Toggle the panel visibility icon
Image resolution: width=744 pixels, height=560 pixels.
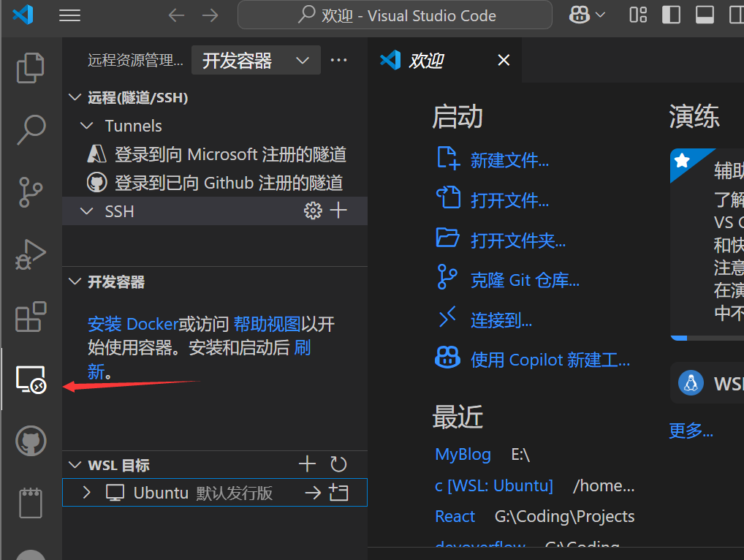(x=704, y=14)
